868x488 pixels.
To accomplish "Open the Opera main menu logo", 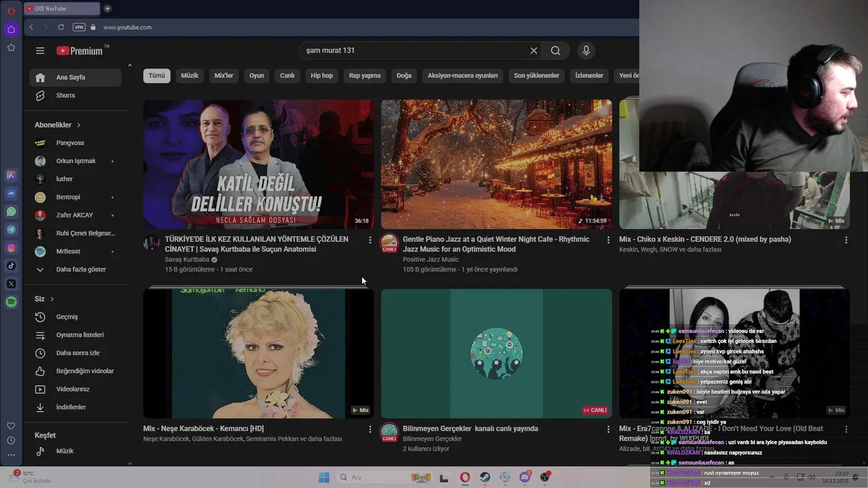I will click(11, 12).
